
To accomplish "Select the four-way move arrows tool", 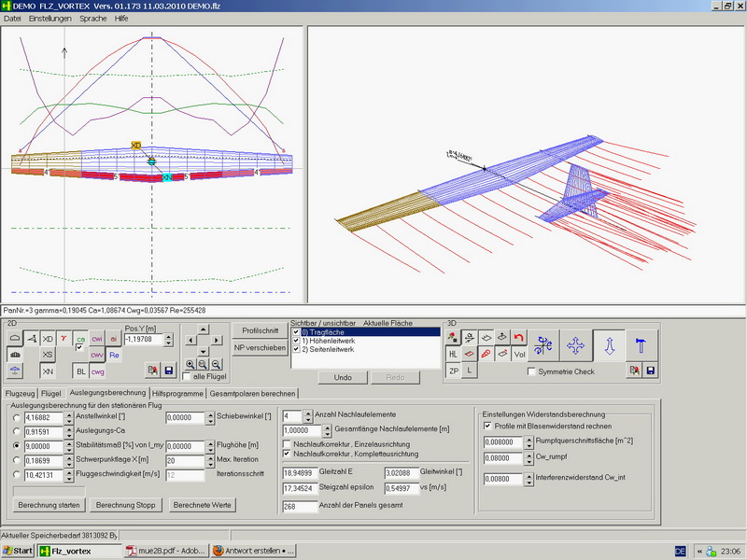I will 576,343.
